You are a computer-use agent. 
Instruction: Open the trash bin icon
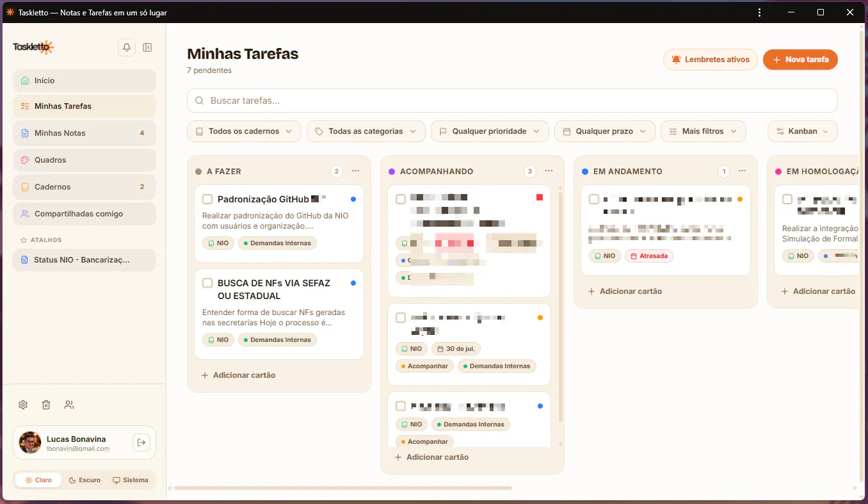pos(46,405)
